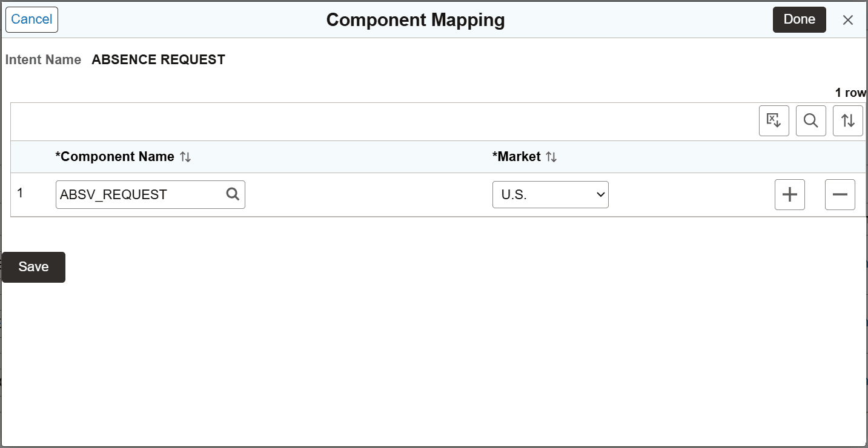Sort by Component Name column arrows
The height and width of the screenshot is (448, 868).
185,157
